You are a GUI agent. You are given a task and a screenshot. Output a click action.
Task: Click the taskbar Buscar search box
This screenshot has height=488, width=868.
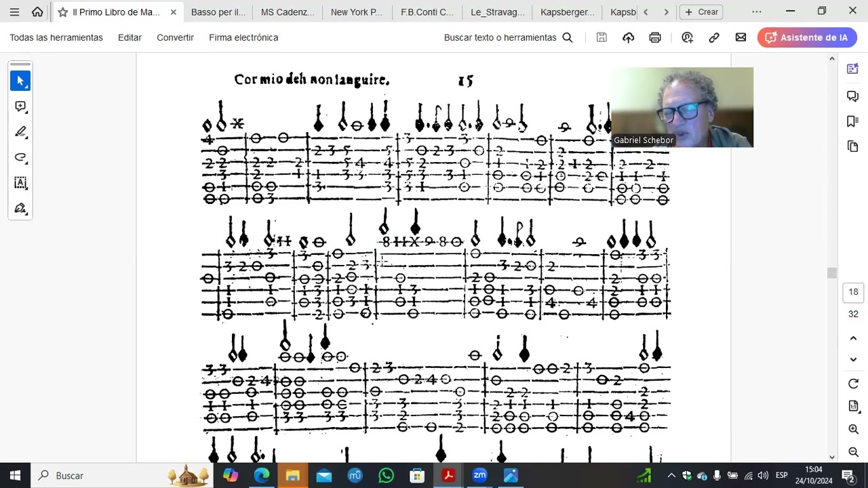[122, 475]
